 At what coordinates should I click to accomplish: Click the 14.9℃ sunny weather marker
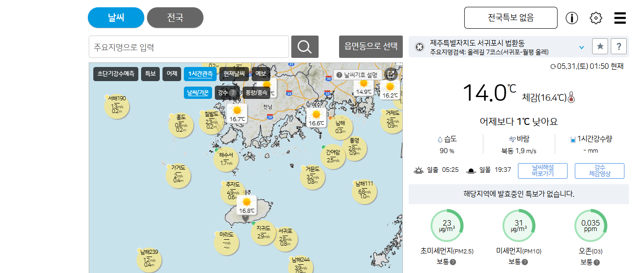point(364,87)
